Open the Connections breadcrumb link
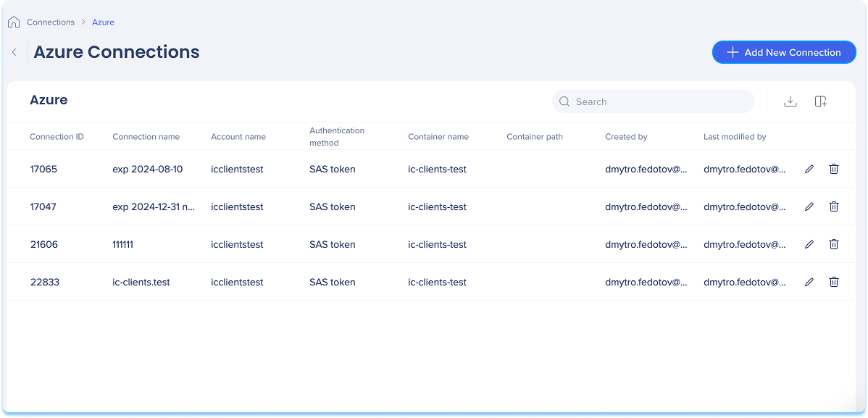The height and width of the screenshot is (418, 868). point(51,22)
